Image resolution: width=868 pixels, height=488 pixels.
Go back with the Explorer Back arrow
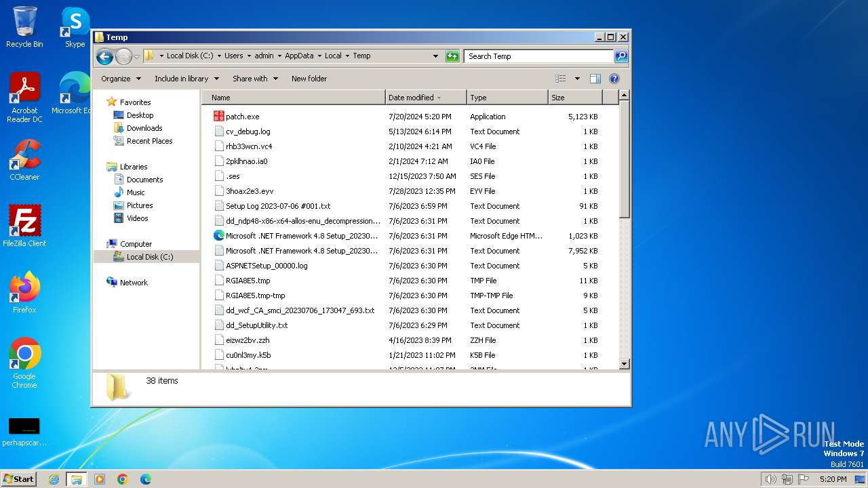[x=104, y=56]
